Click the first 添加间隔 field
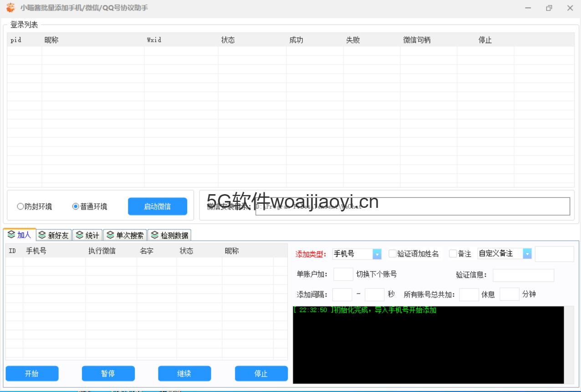This screenshot has height=392, width=581. [342, 295]
